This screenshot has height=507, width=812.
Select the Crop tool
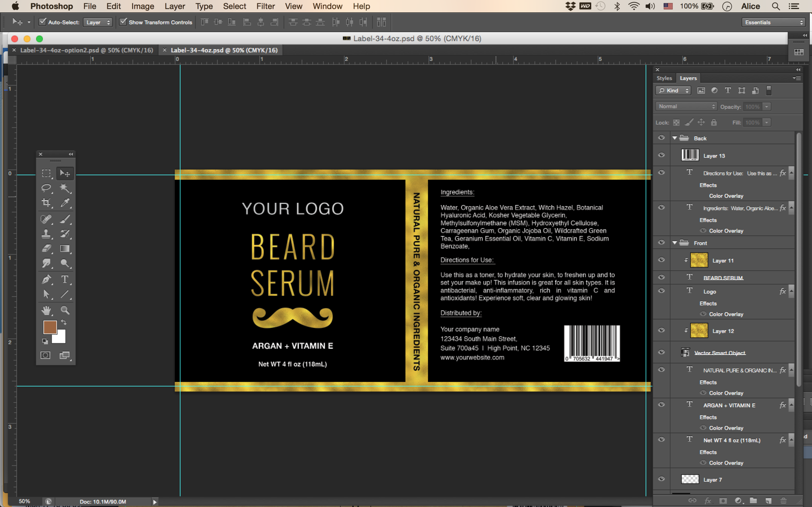[46, 202]
